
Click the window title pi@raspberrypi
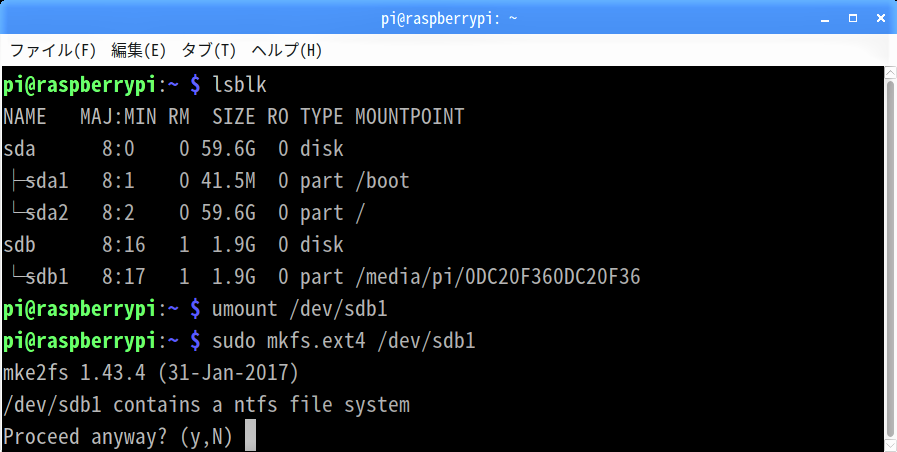point(449,18)
